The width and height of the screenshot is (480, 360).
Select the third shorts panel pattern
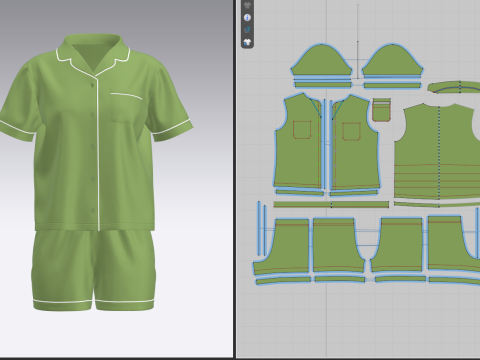click(398, 245)
